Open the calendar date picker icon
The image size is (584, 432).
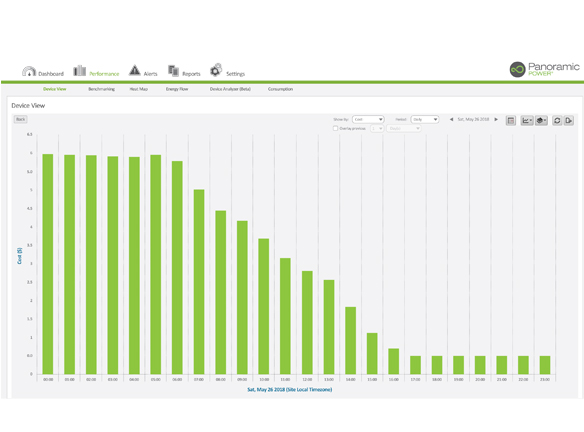pyautogui.click(x=511, y=120)
